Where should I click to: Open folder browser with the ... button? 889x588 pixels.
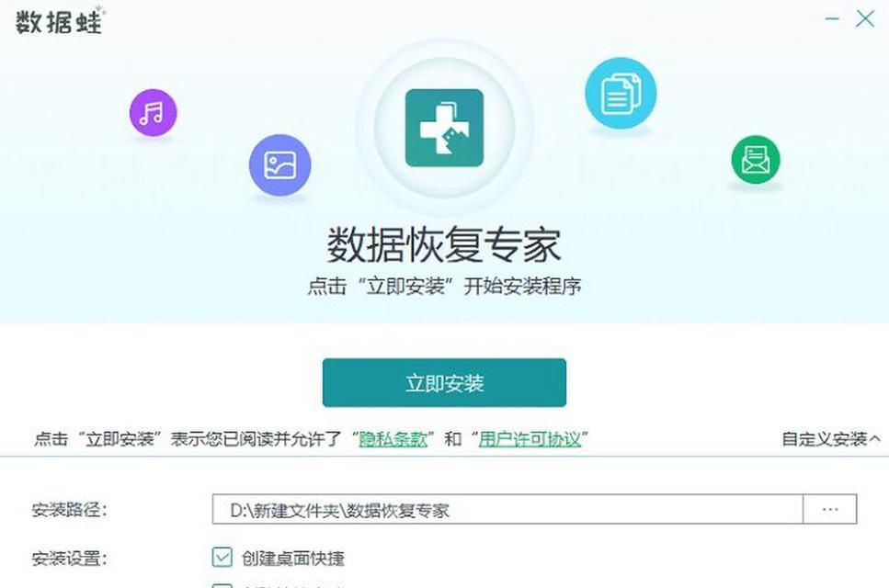click(x=830, y=509)
